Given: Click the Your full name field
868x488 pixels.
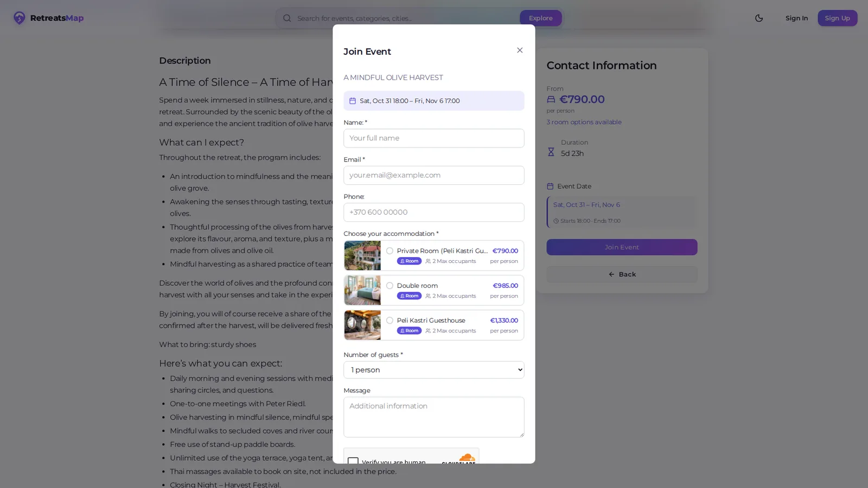Looking at the screenshot, I should pyautogui.click(x=434, y=138).
